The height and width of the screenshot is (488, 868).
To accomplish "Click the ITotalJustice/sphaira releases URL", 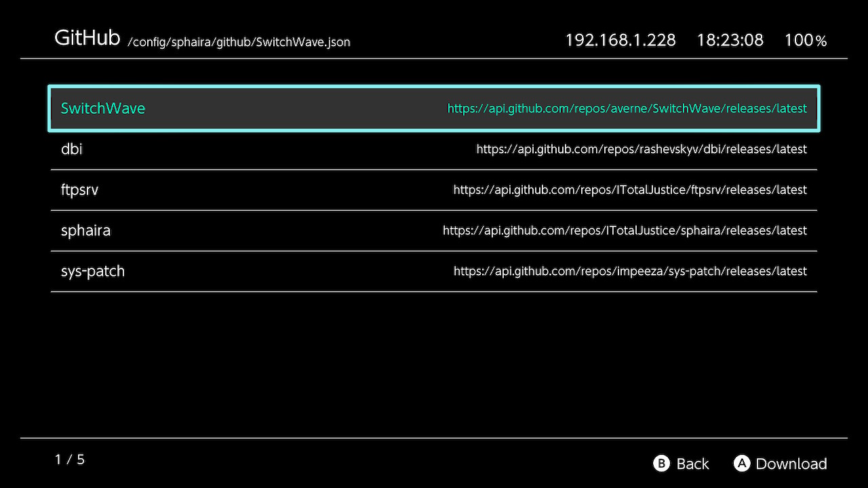I will click(625, 230).
